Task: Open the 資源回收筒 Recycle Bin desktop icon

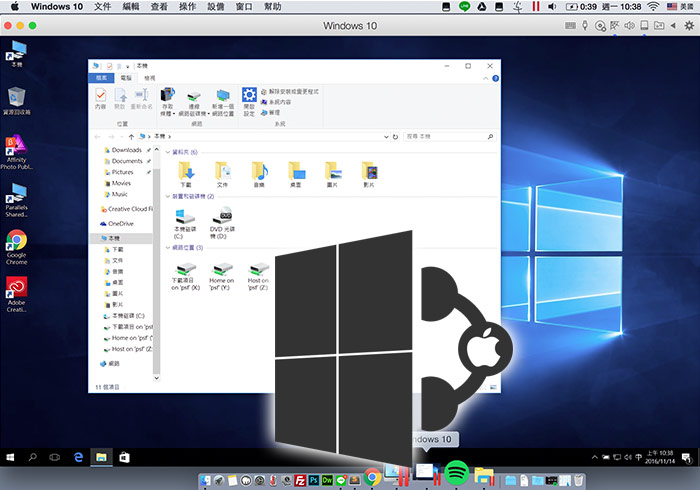Action: [x=17, y=100]
